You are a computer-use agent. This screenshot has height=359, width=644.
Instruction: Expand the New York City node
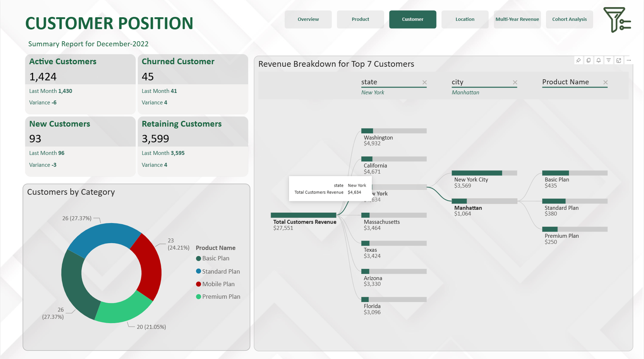click(x=484, y=173)
